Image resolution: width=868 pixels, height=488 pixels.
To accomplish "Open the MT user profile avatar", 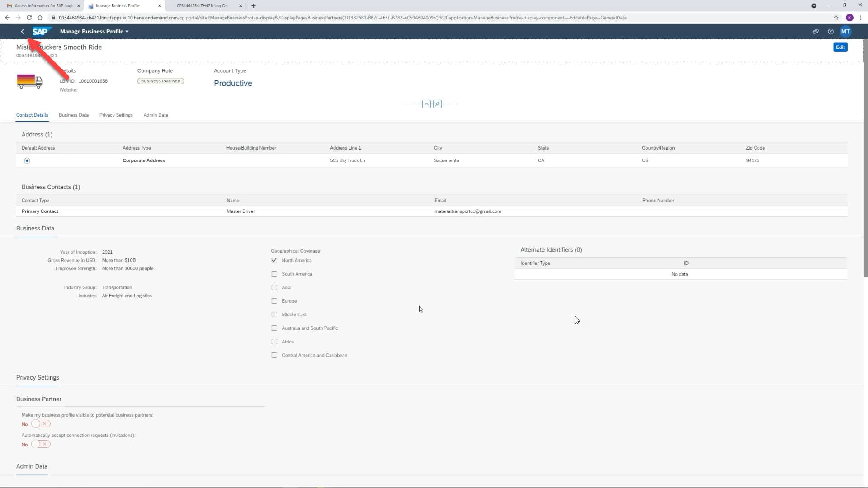I will [x=845, y=32].
